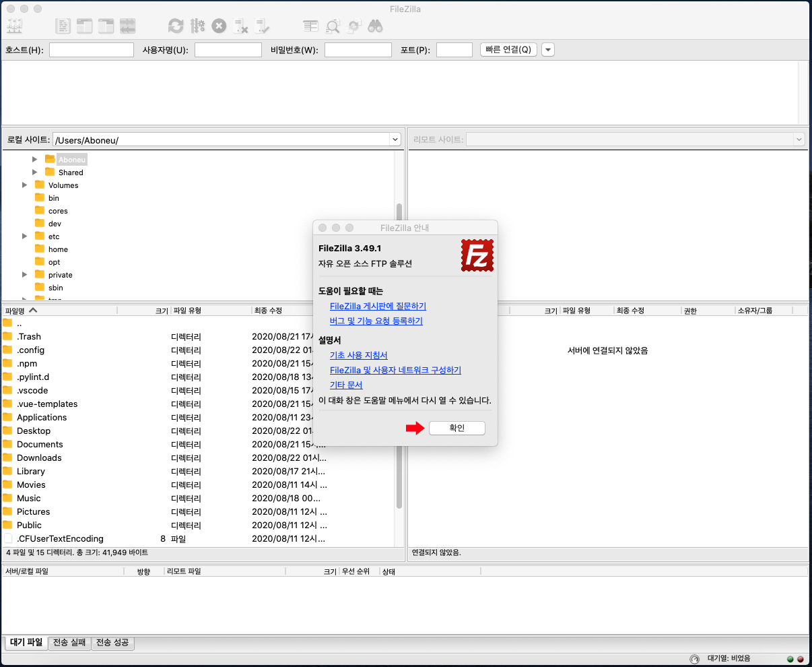
Task: Select the bin folder in the local tree
Action: pyautogui.click(x=54, y=198)
